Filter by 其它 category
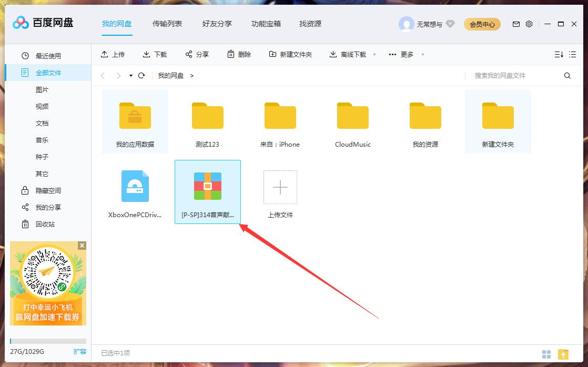The width and height of the screenshot is (588, 367). [42, 174]
